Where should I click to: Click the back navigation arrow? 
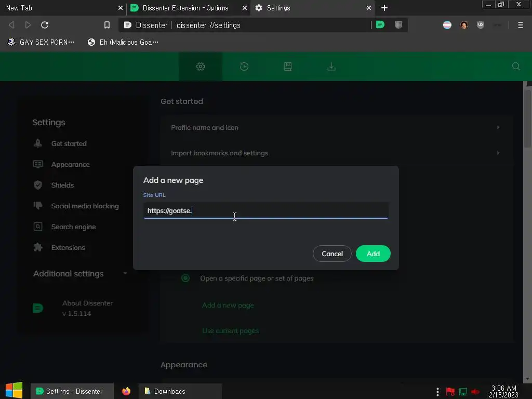[x=11, y=25]
